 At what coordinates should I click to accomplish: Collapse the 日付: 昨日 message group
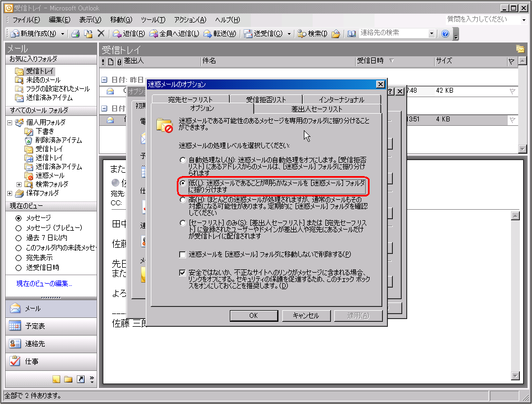coord(104,80)
